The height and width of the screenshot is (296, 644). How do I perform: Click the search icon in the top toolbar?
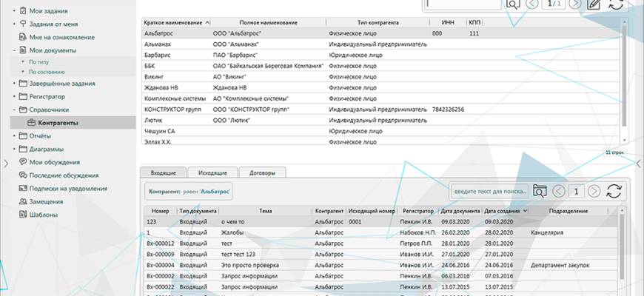click(513, 4)
